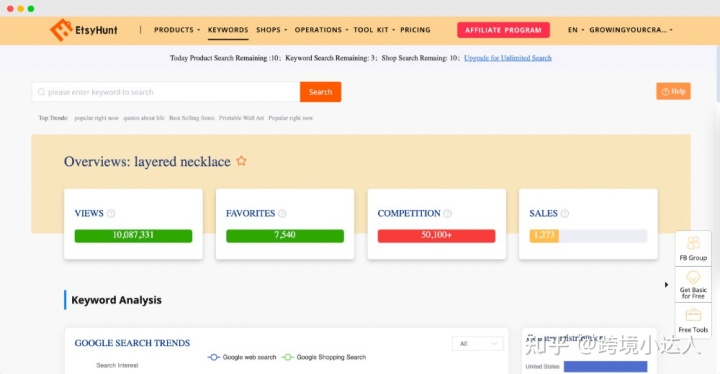Open the SALES help question icon

(x=565, y=213)
